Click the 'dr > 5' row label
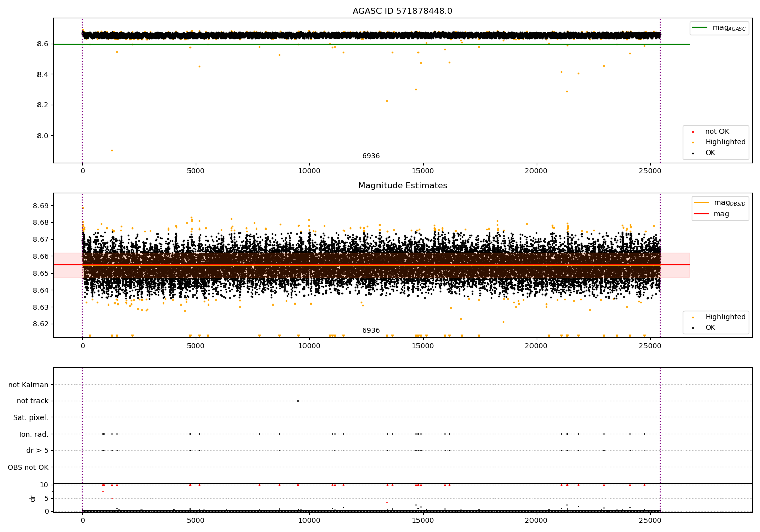Screen dimensions: 760x532 click(x=37, y=451)
